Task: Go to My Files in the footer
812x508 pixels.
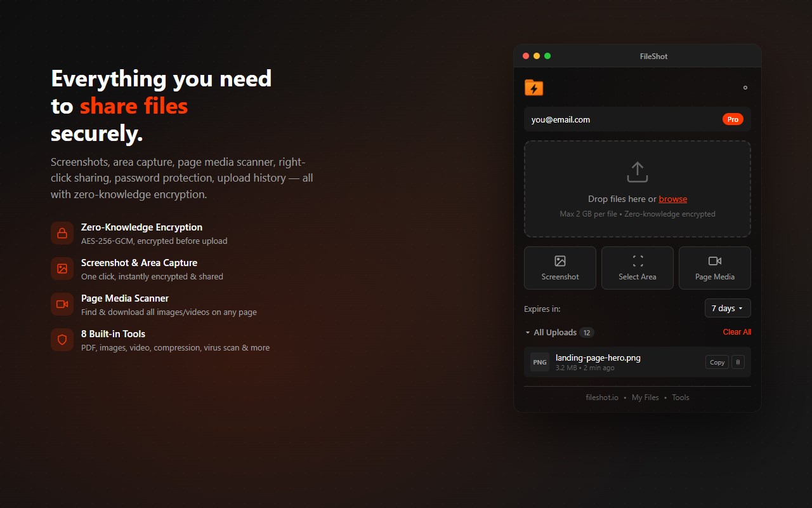Action: coord(645,398)
